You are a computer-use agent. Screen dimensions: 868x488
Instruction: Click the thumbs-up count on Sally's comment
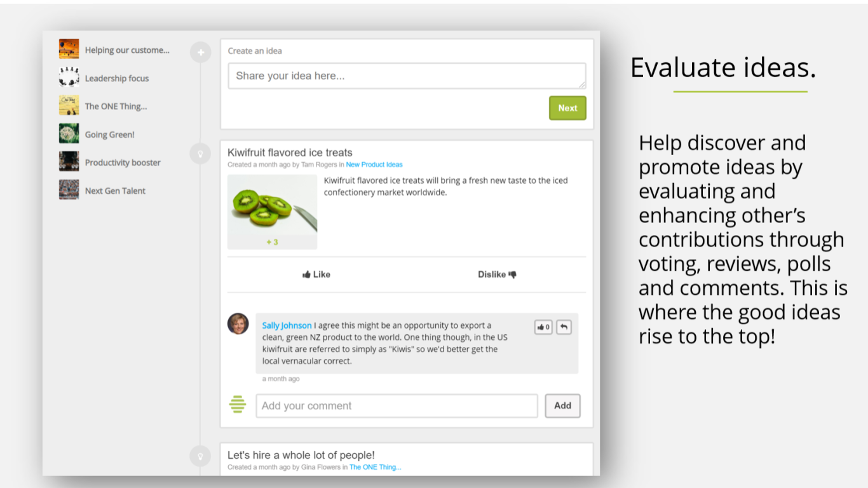click(x=543, y=327)
